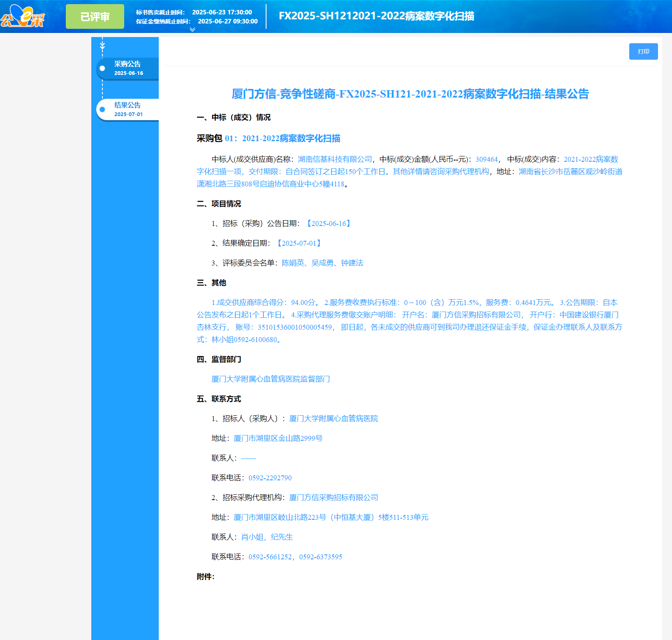Open agency link 厦门方信采购招标有限公司
Viewport: 672px width, 640px height.
click(333, 498)
